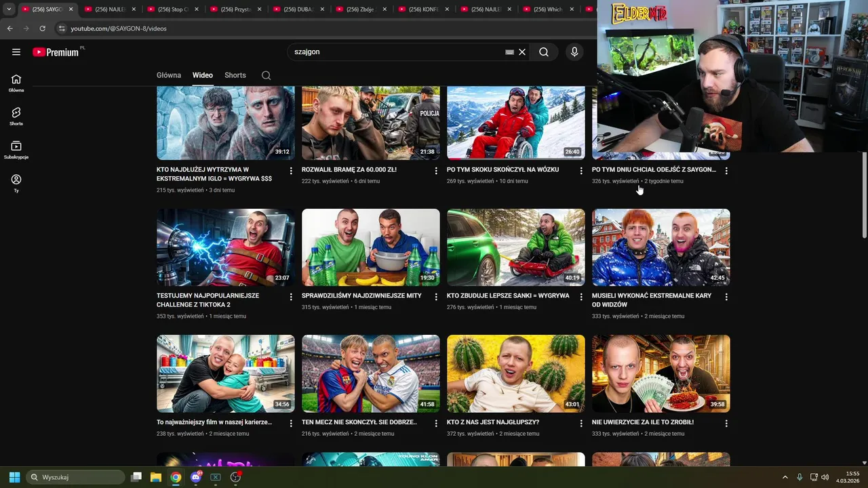This screenshot has width=868, height=488.
Task: Open options for KARY OD WIDZÓW video
Action: 726,297
